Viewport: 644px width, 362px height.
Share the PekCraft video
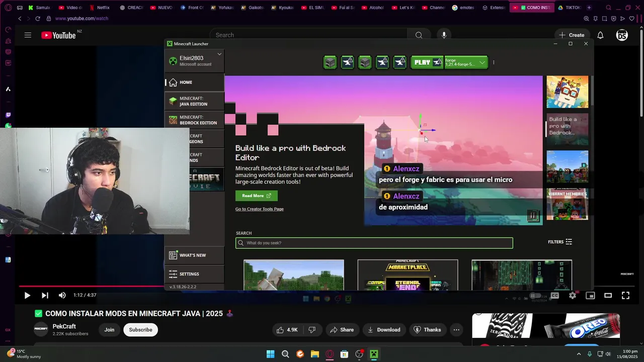342,330
